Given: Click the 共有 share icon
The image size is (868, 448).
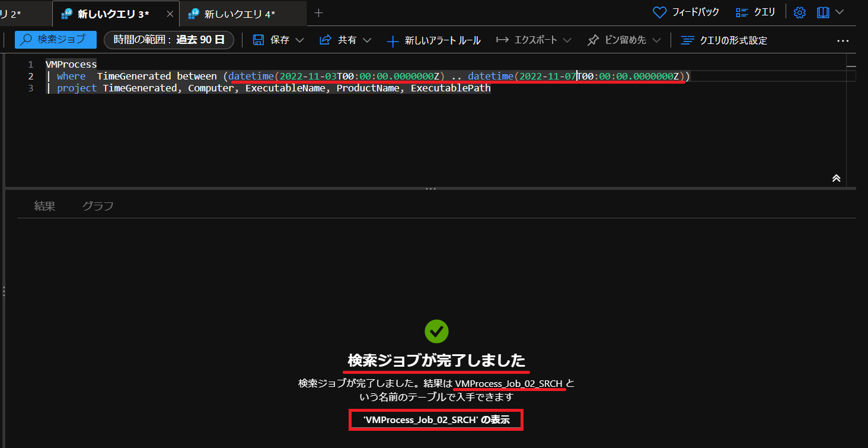Looking at the screenshot, I should (x=325, y=40).
